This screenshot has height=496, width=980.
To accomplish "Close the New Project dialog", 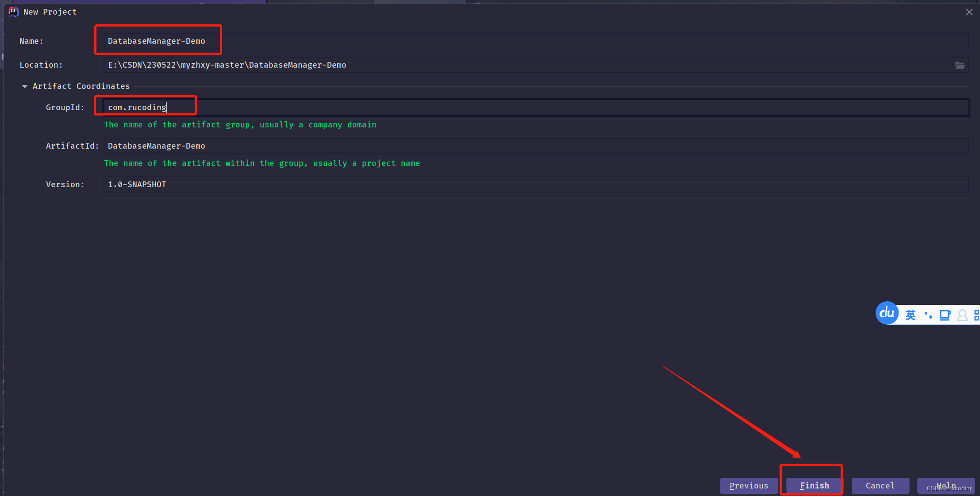I will 969,12.
